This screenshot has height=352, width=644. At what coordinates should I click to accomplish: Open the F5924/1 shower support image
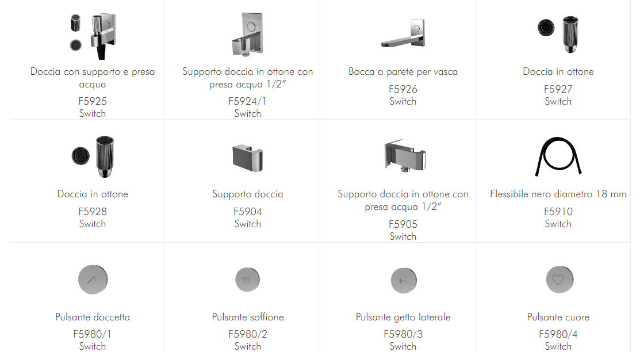[248, 35]
